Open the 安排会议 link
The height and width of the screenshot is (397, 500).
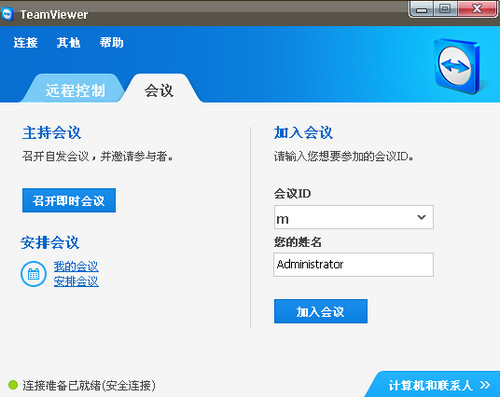(76, 281)
